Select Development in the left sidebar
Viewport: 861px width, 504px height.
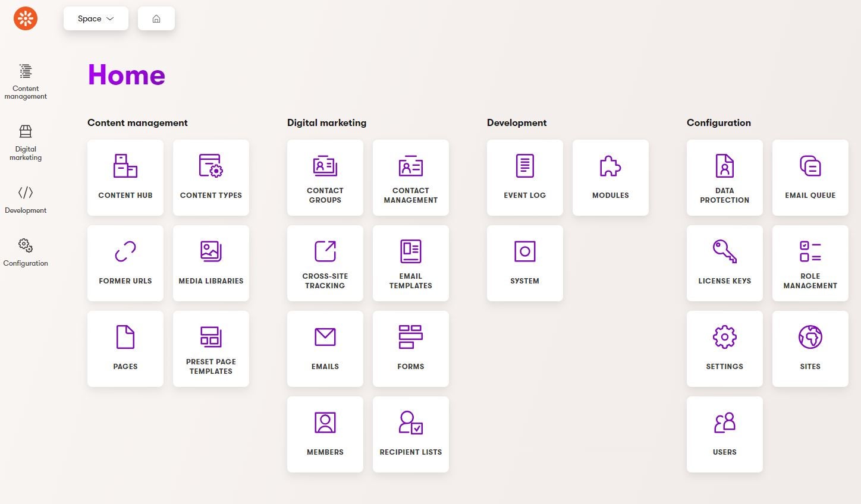[x=25, y=199]
